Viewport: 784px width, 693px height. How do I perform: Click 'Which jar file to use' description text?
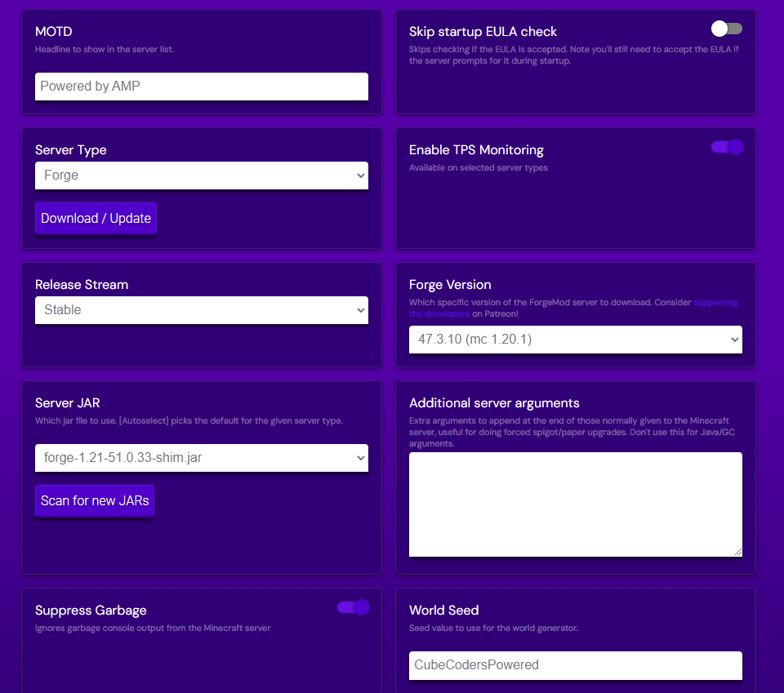189,420
